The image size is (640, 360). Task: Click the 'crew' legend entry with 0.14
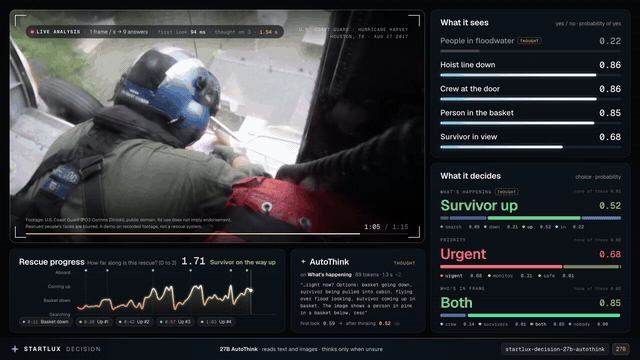click(458, 324)
